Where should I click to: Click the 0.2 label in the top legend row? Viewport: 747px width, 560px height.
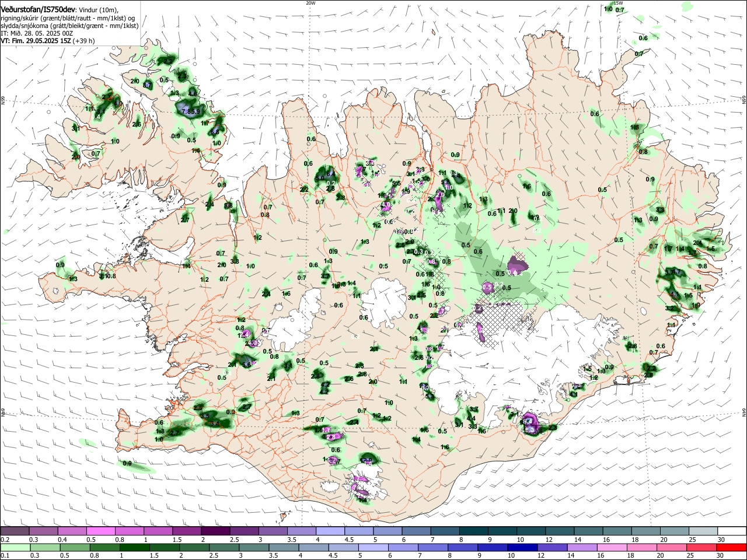pyautogui.click(x=5, y=540)
